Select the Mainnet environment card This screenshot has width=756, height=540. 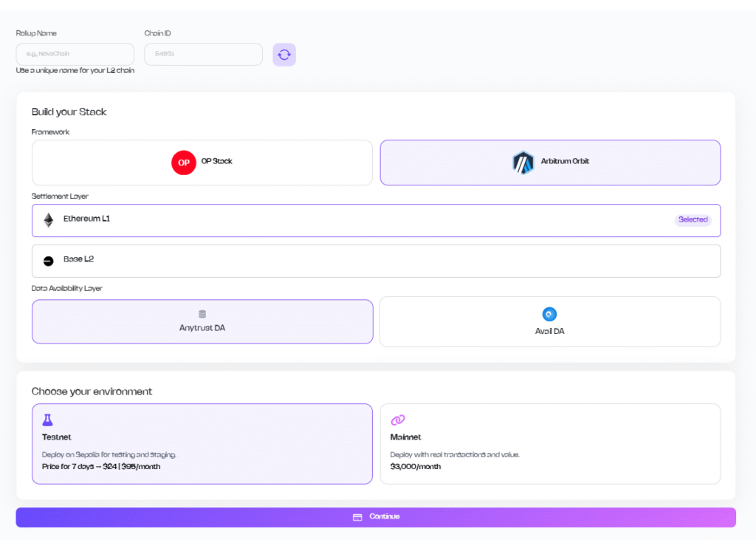click(550, 444)
